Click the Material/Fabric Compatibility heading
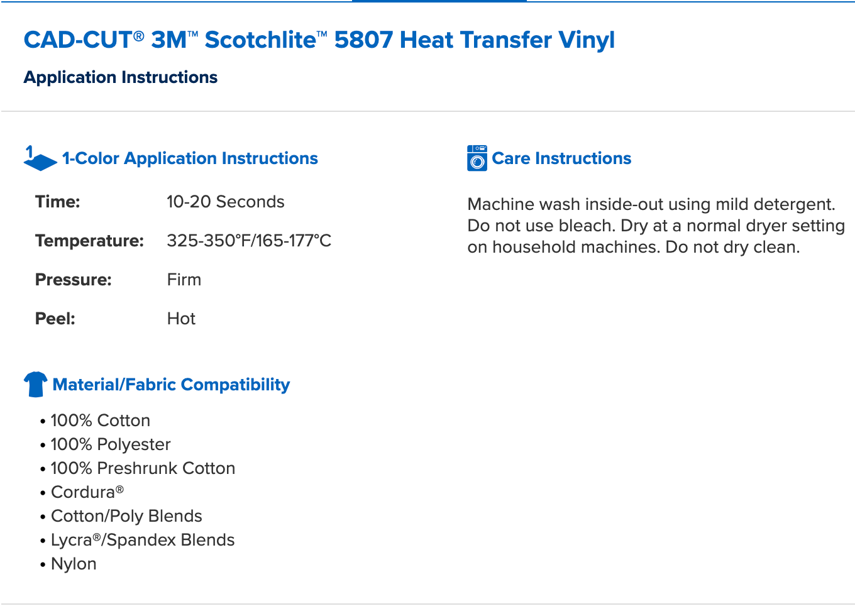Image resolution: width=855 pixels, height=616 pixels. (171, 385)
